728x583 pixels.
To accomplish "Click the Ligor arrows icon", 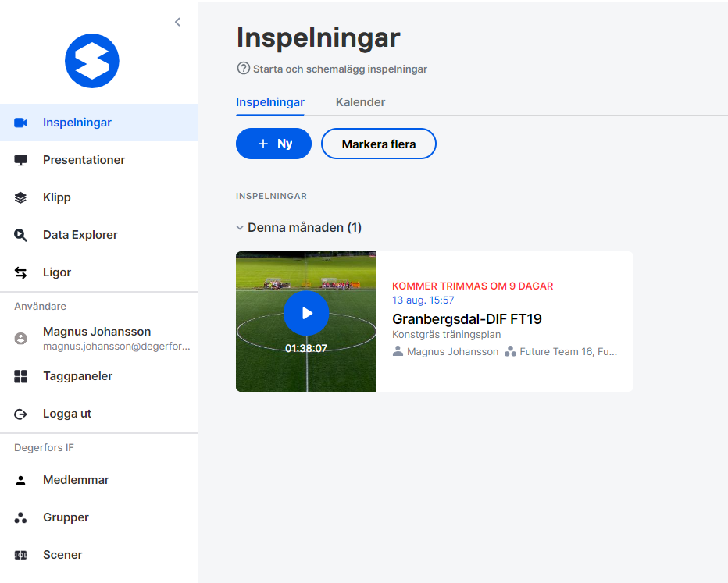I will tap(20, 272).
